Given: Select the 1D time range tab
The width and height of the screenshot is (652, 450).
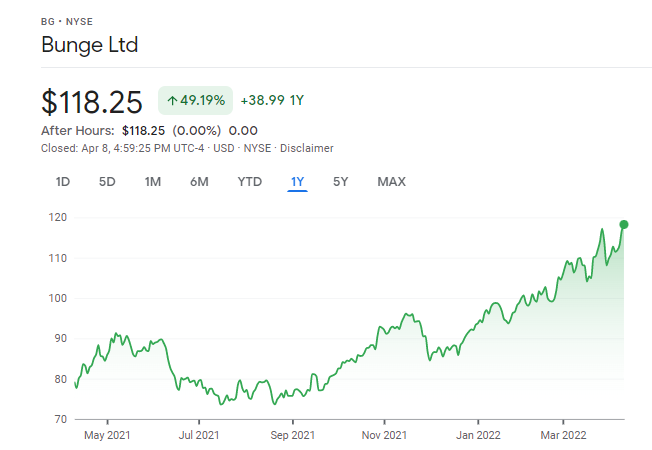Looking at the screenshot, I should click(x=63, y=182).
